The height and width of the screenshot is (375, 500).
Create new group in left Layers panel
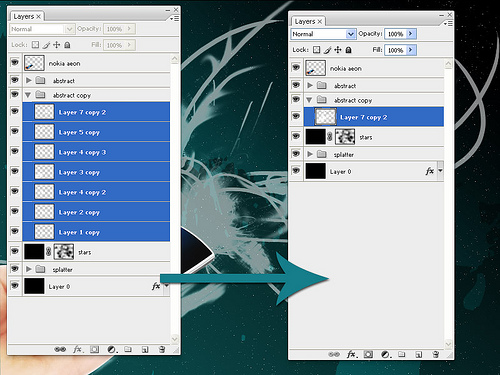pos(128,349)
